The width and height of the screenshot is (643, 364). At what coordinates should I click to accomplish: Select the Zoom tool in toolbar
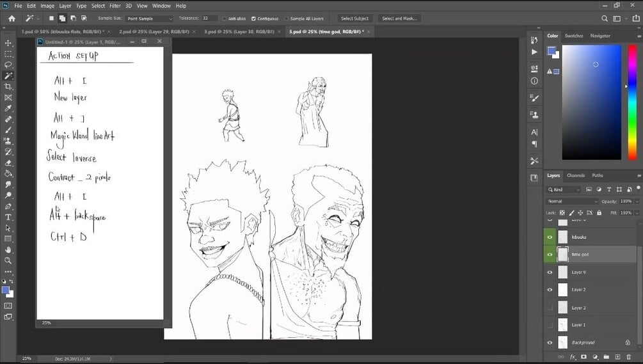pyautogui.click(x=8, y=260)
